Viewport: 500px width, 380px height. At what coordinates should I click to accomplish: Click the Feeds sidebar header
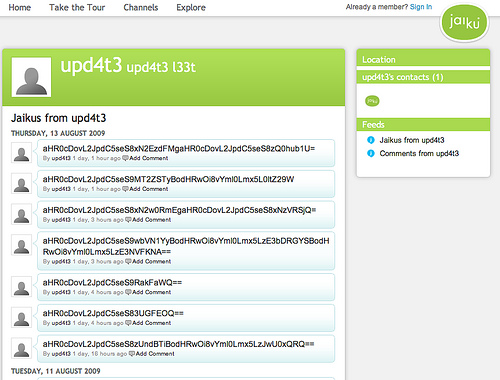tap(423, 125)
